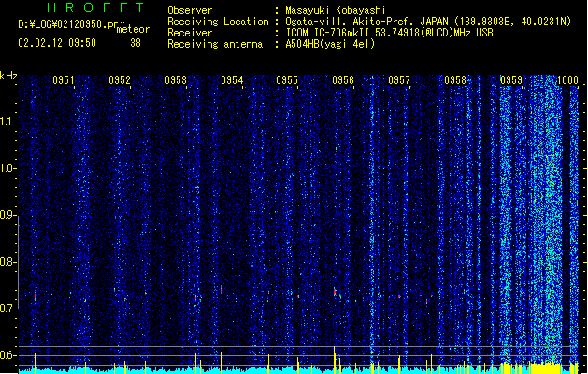Click the 0951 time marker
Viewport: 588px width, 374px height.
pyautogui.click(x=64, y=80)
